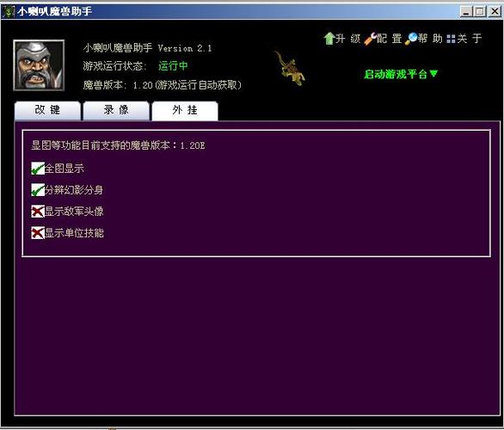Expand 启动游戏平台 dropdown

[401, 74]
